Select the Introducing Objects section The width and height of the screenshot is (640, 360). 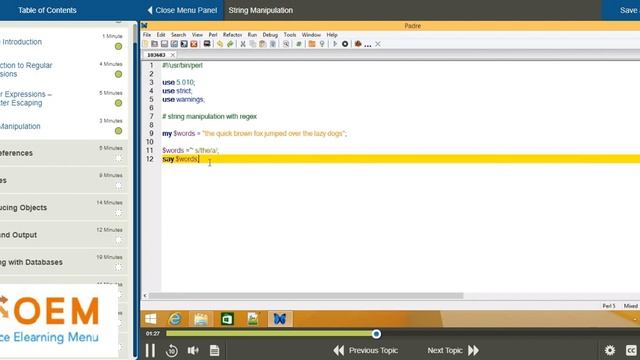click(x=64, y=207)
